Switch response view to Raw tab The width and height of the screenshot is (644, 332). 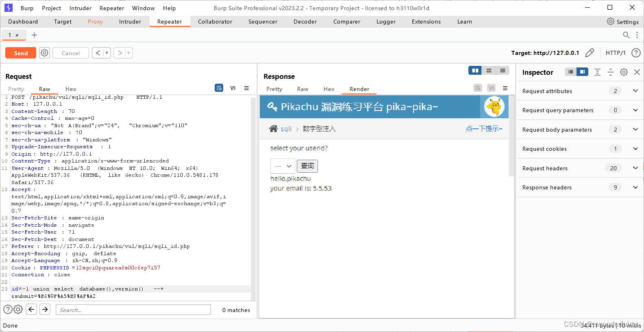302,89
